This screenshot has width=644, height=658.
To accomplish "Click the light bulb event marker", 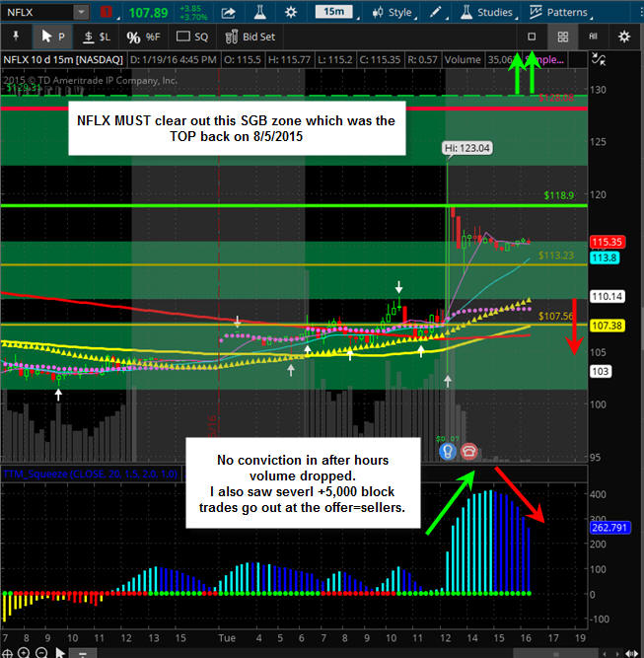I will pos(449,451).
